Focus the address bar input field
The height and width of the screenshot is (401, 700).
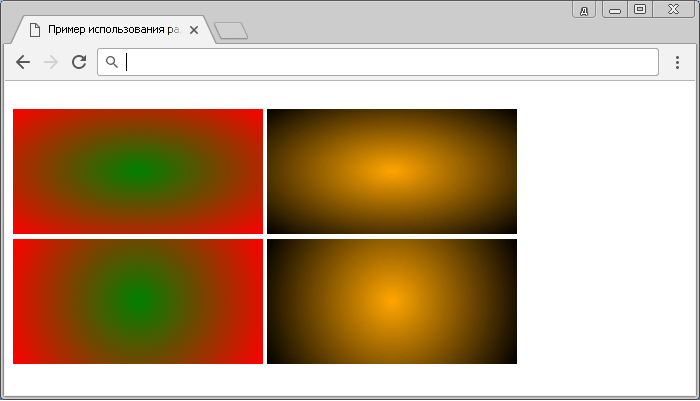pyautogui.click(x=378, y=62)
